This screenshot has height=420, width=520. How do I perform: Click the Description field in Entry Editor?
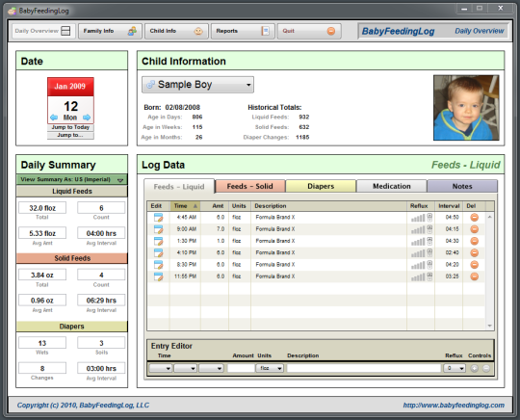(364, 368)
